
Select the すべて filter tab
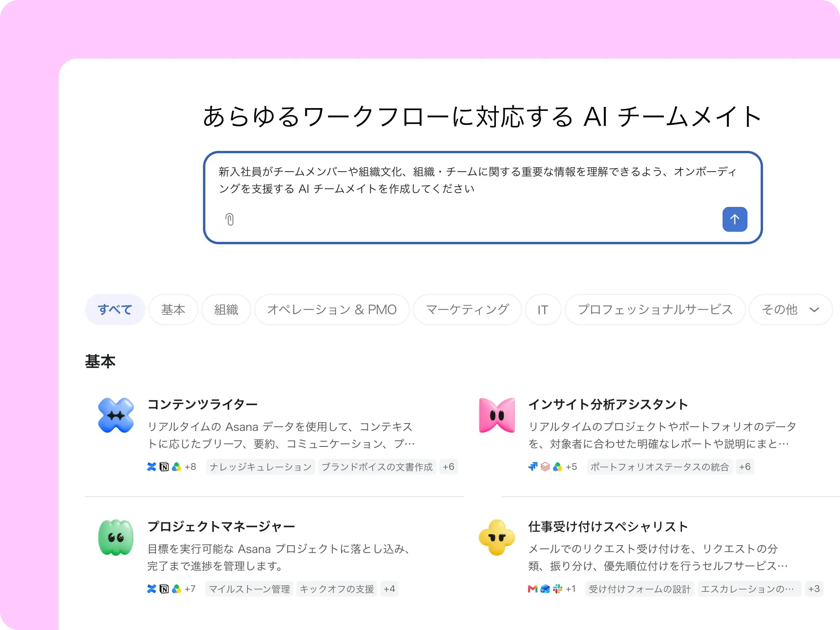(x=115, y=310)
